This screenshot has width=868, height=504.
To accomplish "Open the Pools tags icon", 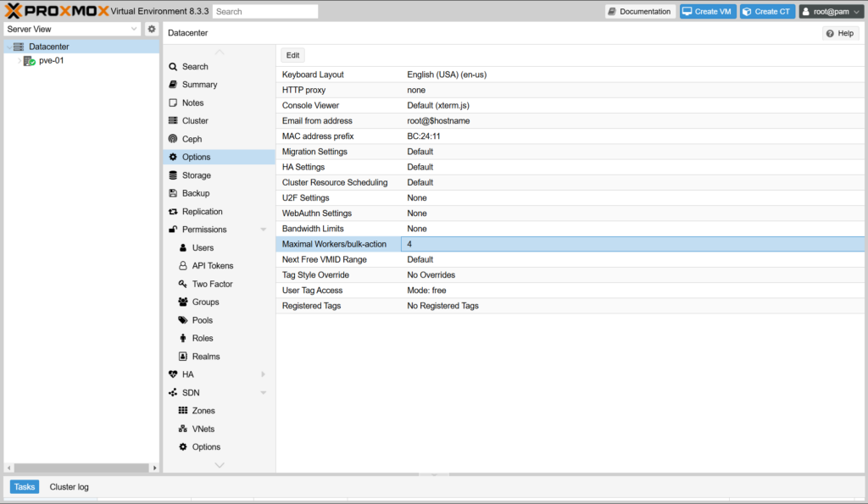I will tap(183, 320).
